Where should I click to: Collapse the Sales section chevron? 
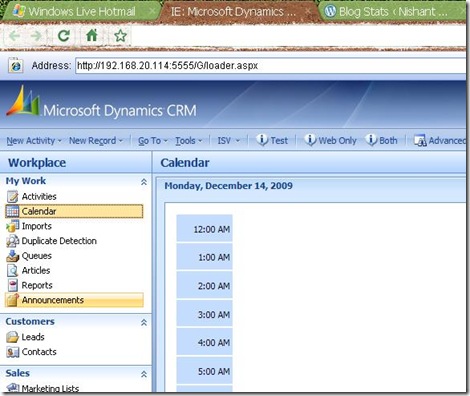point(144,374)
